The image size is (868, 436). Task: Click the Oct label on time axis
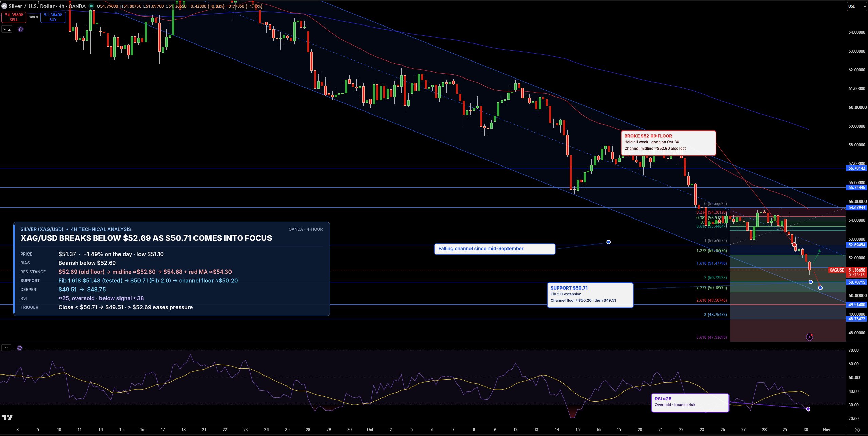[370, 430]
